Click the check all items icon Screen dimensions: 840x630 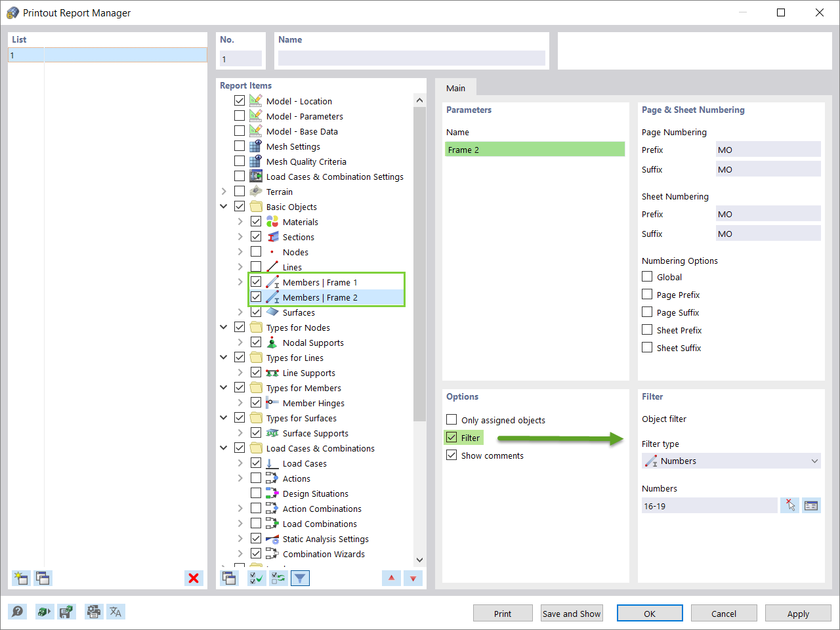pos(256,578)
